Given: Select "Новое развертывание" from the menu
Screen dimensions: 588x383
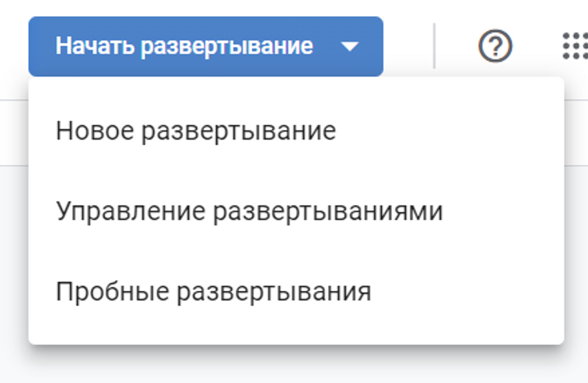Looking at the screenshot, I should point(196,131).
